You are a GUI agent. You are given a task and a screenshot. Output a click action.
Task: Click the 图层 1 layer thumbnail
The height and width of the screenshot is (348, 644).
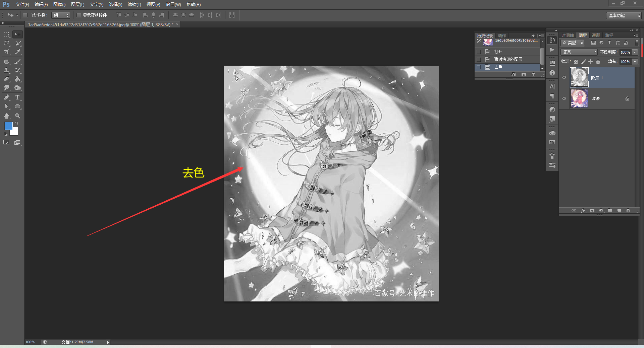579,77
